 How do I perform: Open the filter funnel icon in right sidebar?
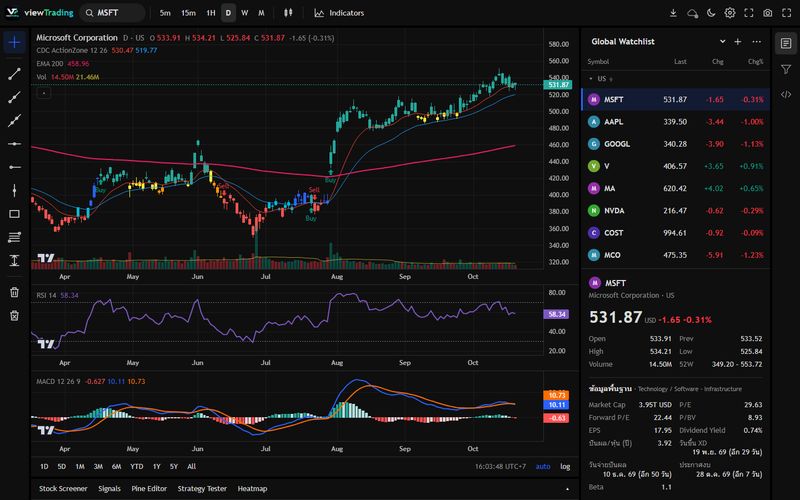pyautogui.click(x=786, y=69)
